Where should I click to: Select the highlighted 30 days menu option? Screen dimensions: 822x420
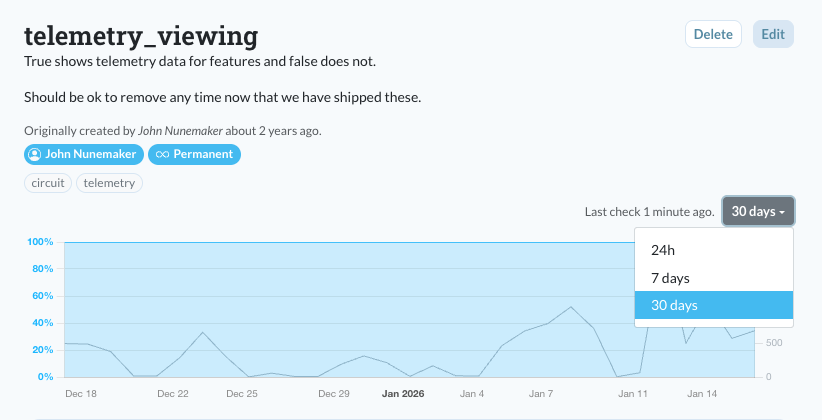pos(674,305)
